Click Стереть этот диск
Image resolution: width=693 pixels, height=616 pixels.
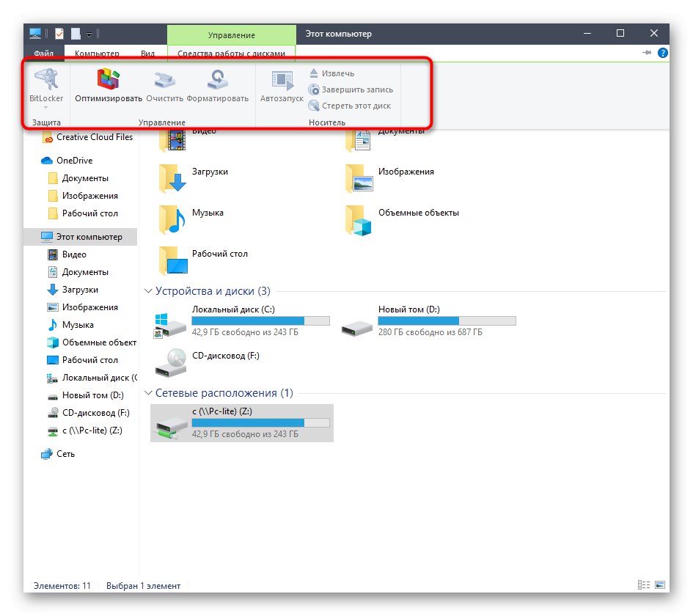click(x=350, y=106)
